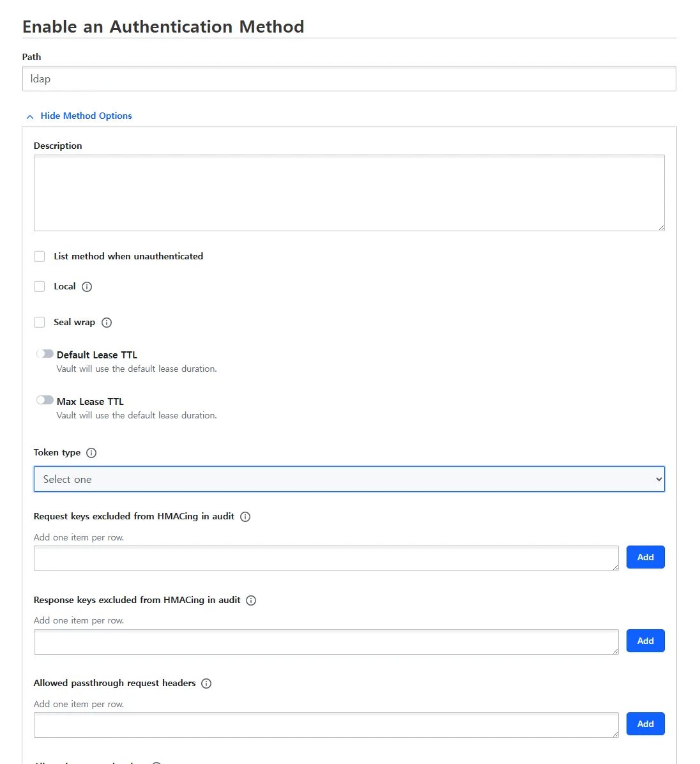This screenshot has width=700, height=764.
Task: Click info icon for Request keys excluded
Action: point(245,517)
